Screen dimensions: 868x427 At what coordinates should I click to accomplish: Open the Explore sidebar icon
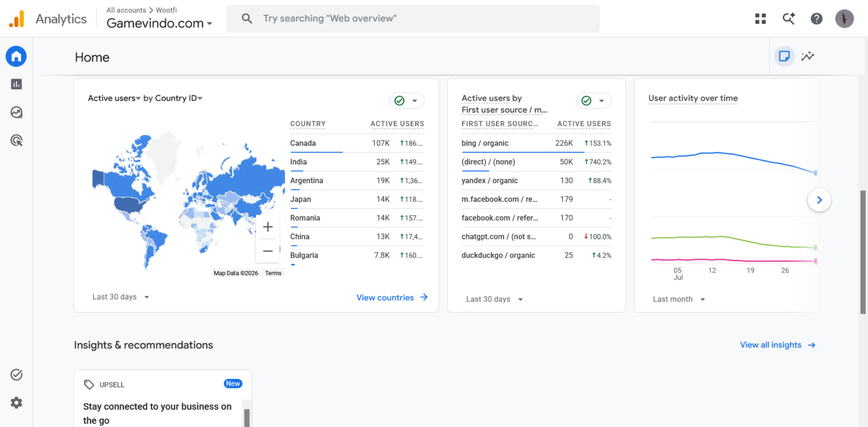(16, 112)
